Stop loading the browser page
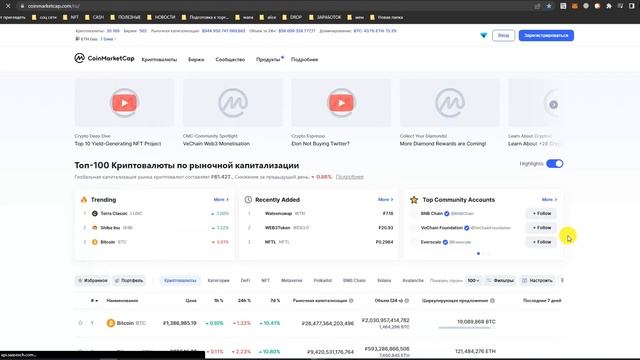 click(8, 6)
